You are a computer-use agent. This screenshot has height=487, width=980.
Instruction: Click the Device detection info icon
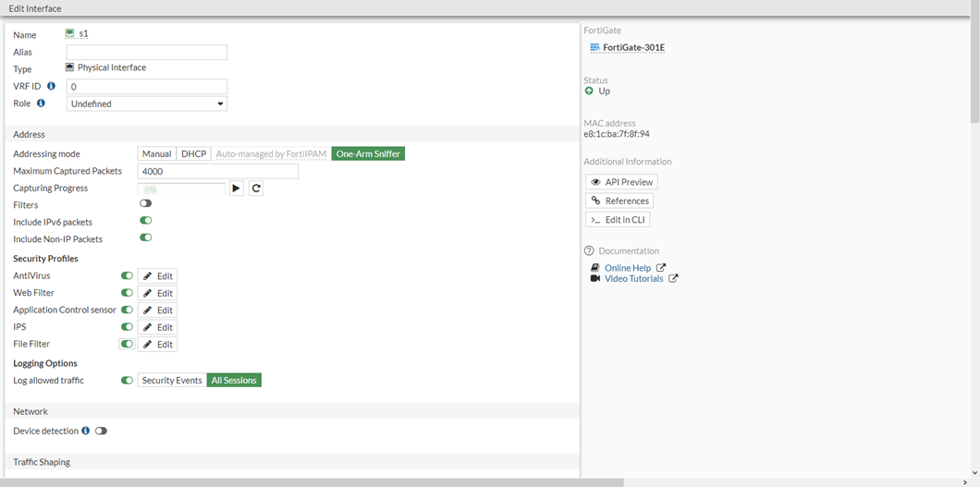(x=86, y=431)
